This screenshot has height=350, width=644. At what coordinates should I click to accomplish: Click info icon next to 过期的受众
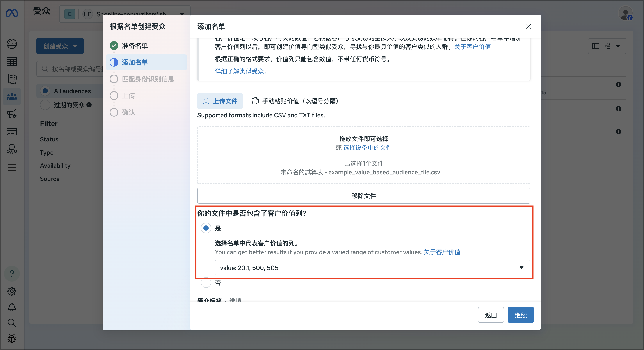click(89, 105)
